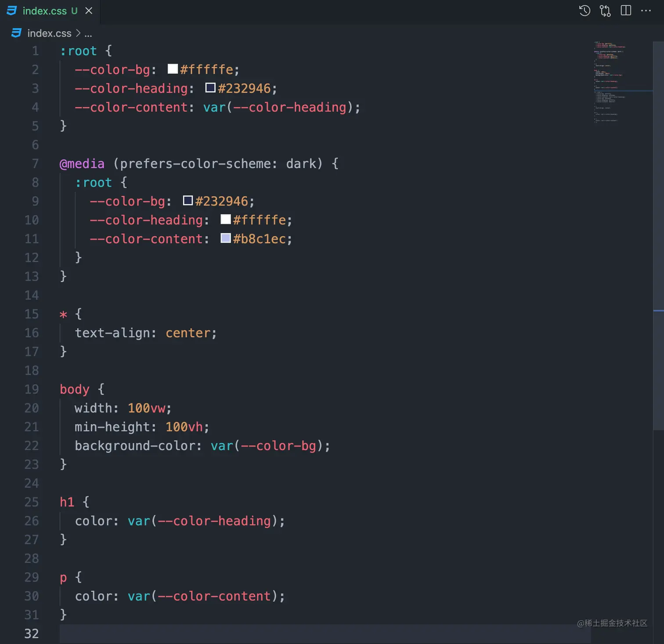
Task: Select the index.css editor tab
Action: pyautogui.click(x=45, y=11)
